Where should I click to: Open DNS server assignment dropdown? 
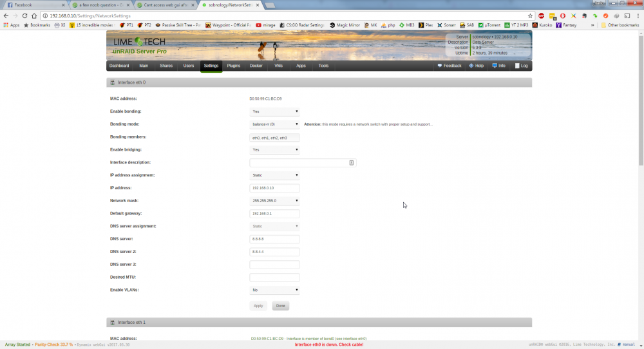[x=274, y=226]
